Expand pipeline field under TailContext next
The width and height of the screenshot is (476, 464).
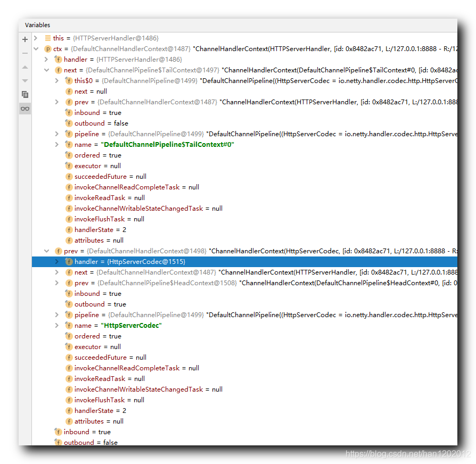click(57, 134)
